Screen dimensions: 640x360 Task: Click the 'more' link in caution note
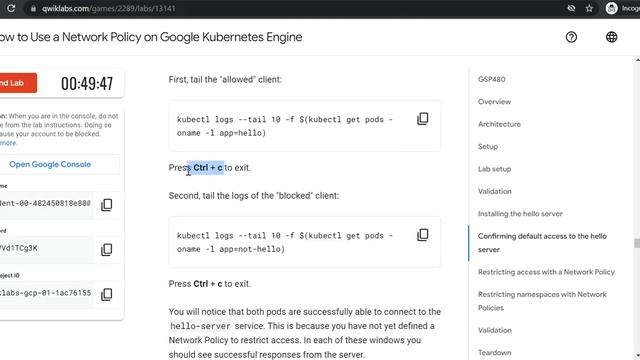pyautogui.click(x=8, y=143)
